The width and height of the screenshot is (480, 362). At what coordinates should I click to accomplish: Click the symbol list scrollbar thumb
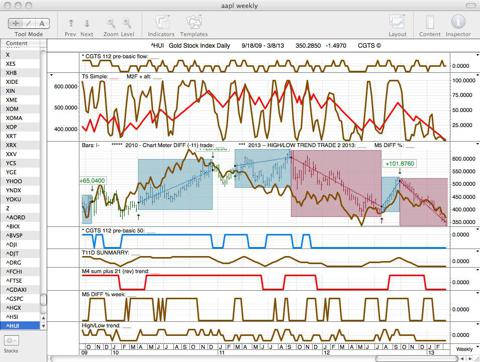click(x=43, y=300)
